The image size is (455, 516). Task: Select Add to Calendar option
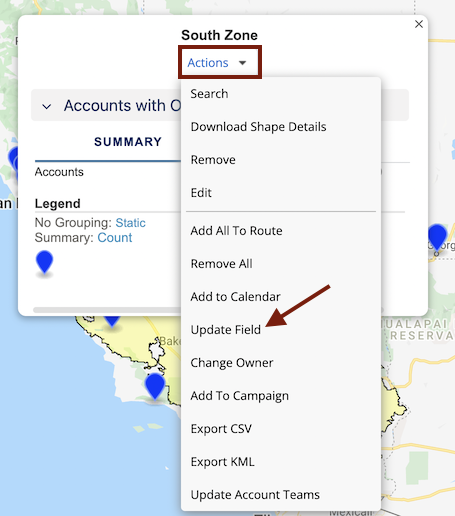[x=235, y=297]
